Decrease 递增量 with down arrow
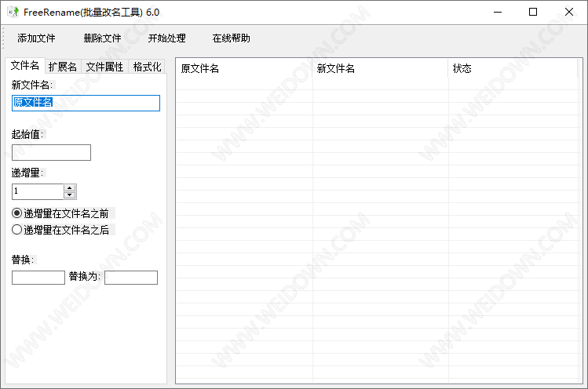Image resolution: width=588 pixels, height=389 pixels. point(70,195)
